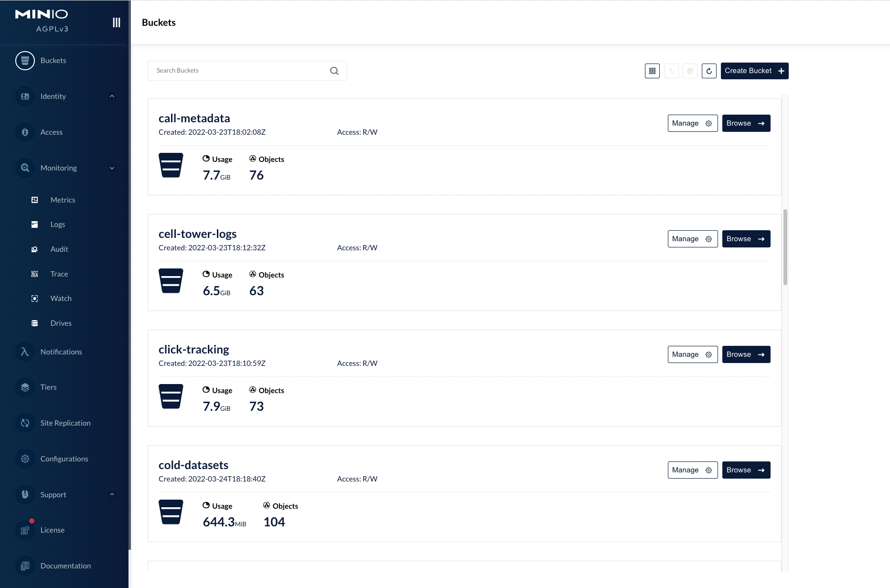
Task: Open the Notifications lambda icon
Action: pyautogui.click(x=25, y=352)
